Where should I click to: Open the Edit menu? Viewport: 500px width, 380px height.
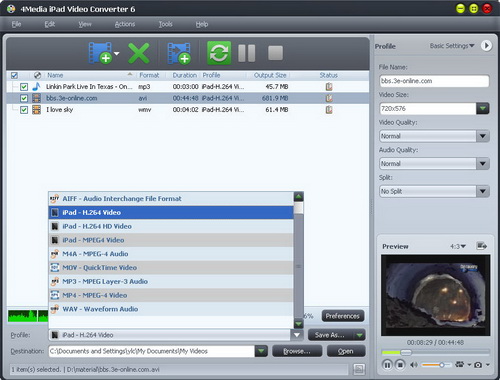(50, 24)
